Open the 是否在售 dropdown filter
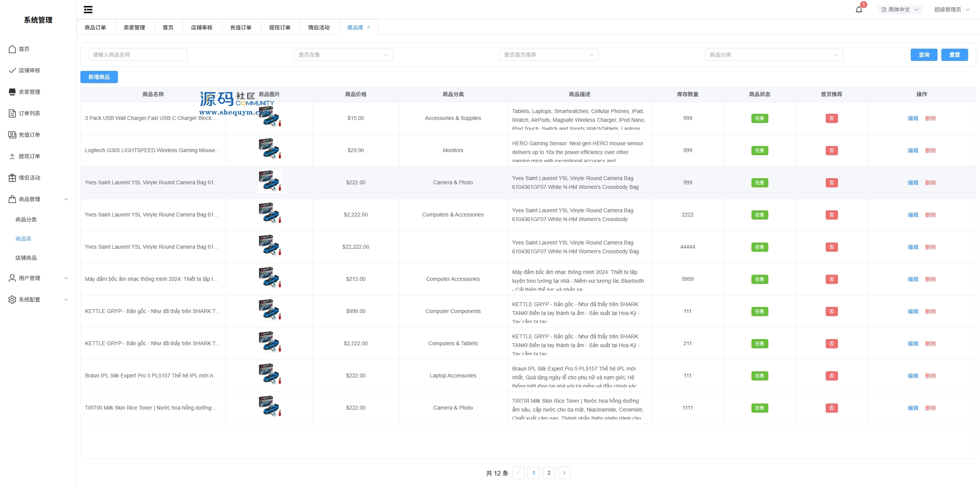 tap(343, 55)
